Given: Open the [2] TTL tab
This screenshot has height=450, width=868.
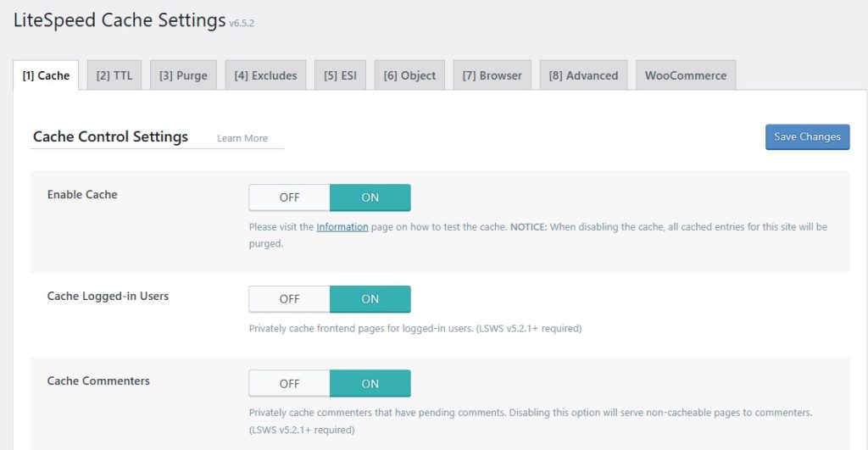Looking at the screenshot, I should click(114, 75).
